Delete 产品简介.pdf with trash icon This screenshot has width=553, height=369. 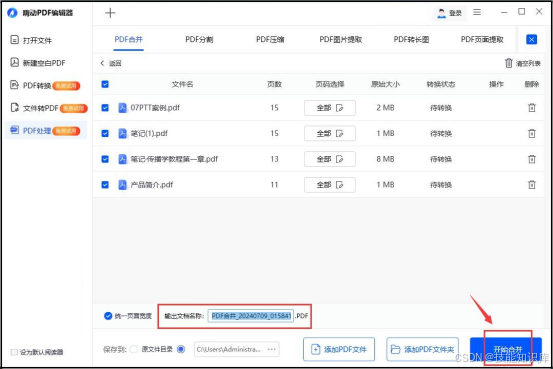(x=532, y=184)
